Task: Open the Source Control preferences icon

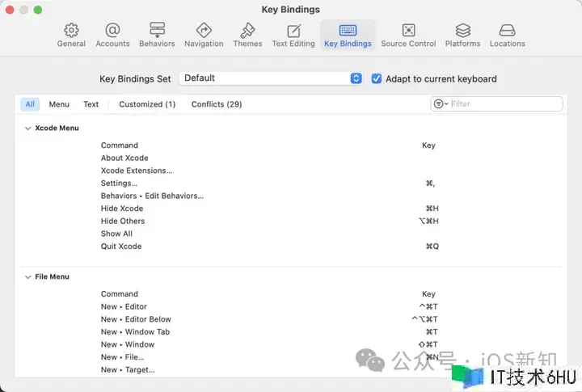Action: tap(409, 30)
